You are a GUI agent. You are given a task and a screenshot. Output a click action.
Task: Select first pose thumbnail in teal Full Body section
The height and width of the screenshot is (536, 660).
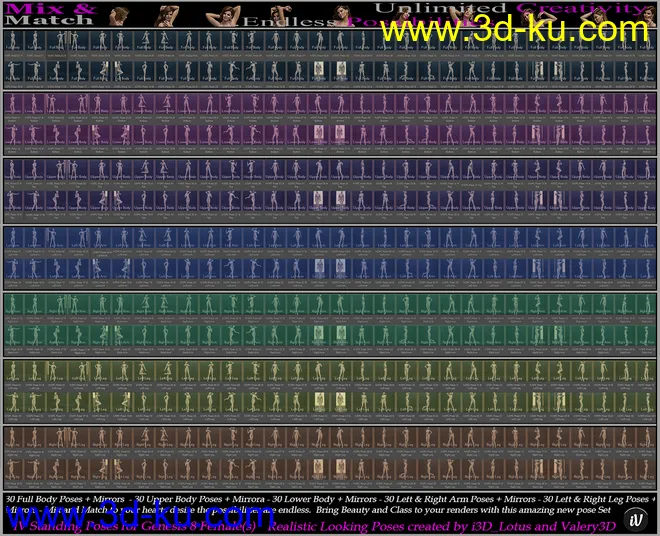pyautogui.click(x=11, y=41)
